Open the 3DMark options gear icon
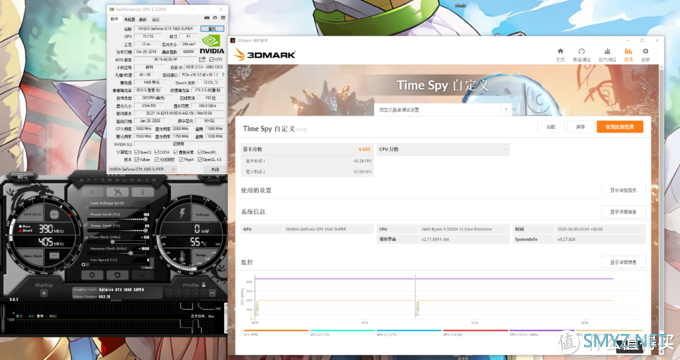This screenshot has height=360, width=680. point(645,51)
